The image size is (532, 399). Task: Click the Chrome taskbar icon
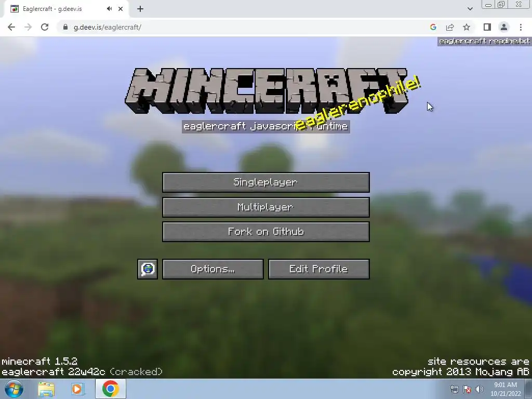pyautogui.click(x=110, y=389)
